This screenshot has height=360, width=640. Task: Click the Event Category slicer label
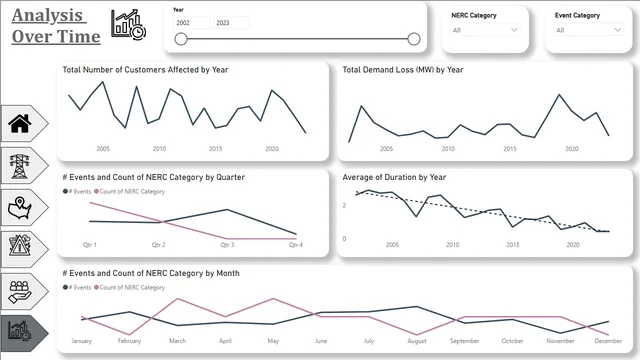[x=577, y=16]
